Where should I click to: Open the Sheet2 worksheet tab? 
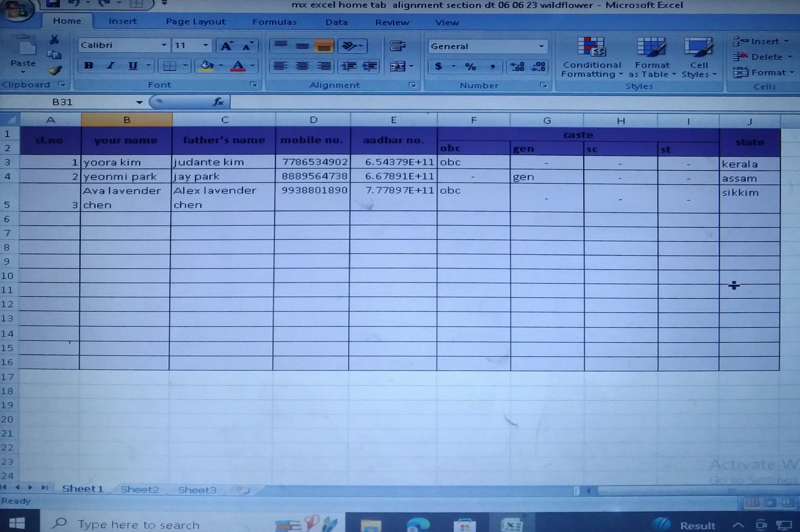click(x=140, y=489)
